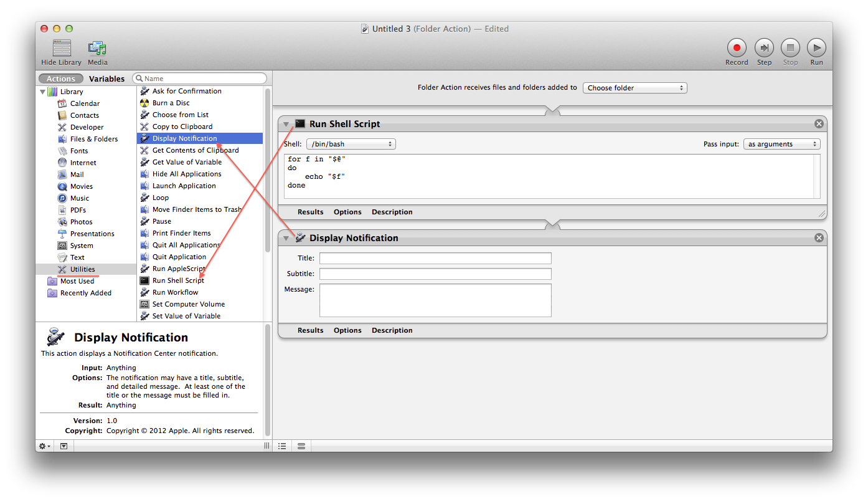Run the workflow with the Run button
This screenshot has height=501, width=868.
click(x=816, y=47)
